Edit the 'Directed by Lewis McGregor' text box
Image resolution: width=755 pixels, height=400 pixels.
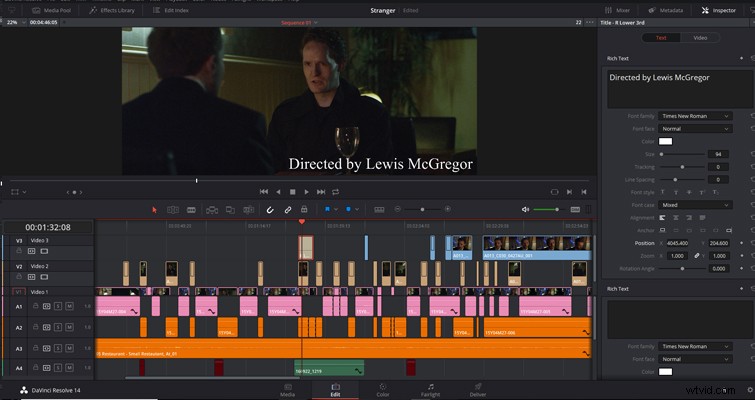pos(679,89)
